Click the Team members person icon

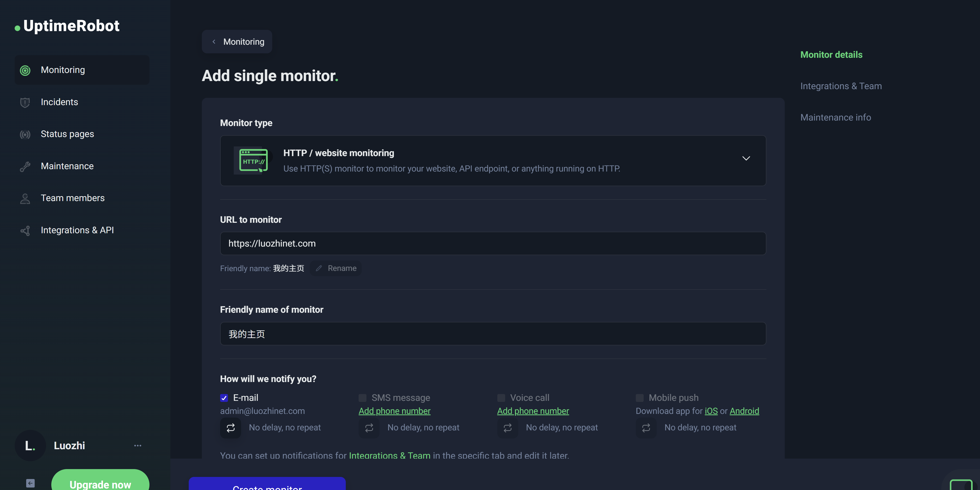[25, 198]
